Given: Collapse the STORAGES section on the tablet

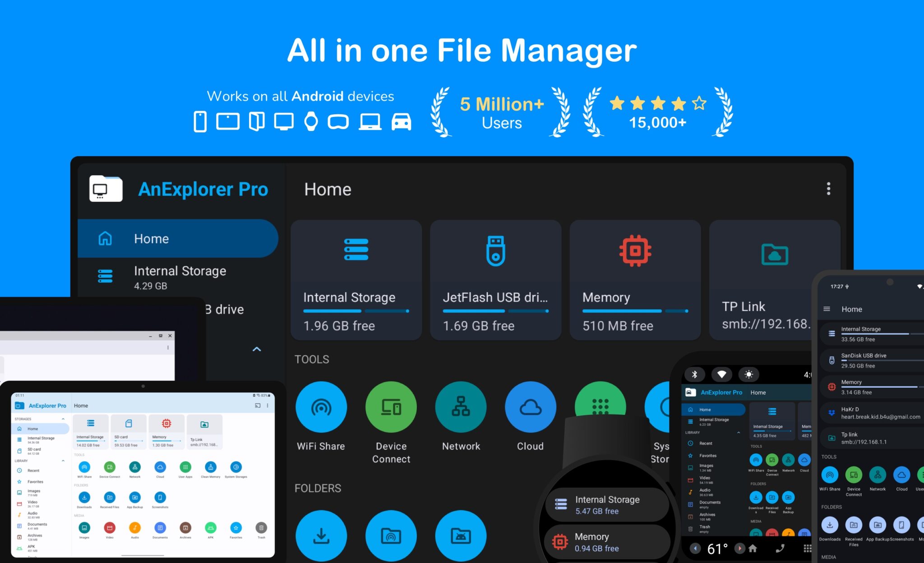Looking at the screenshot, I should (x=63, y=419).
